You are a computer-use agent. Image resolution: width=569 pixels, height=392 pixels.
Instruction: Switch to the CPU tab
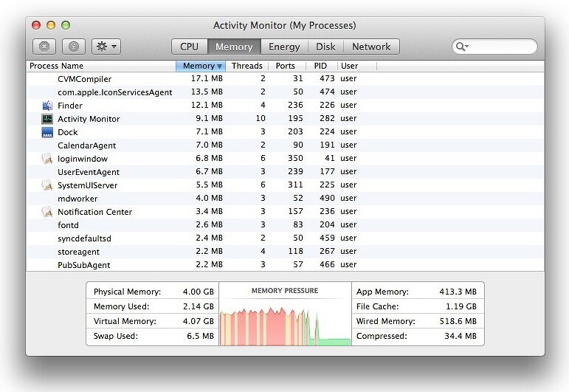[189, 47]
